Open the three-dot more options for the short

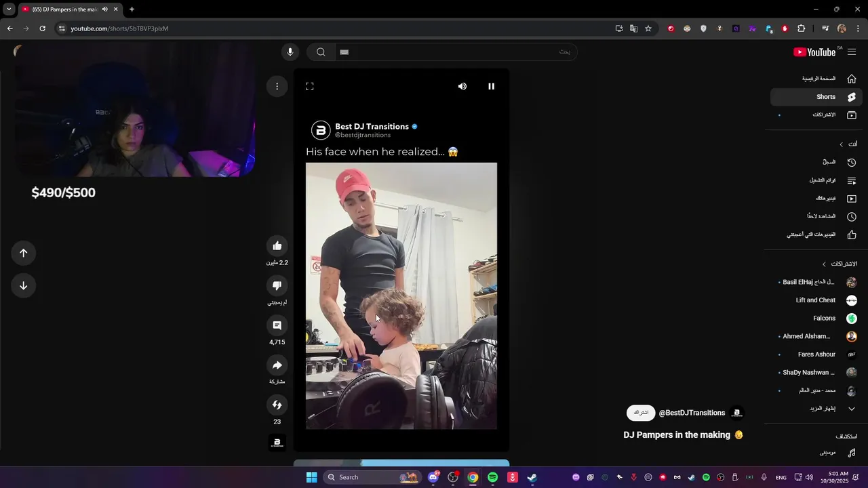(277, 86)
